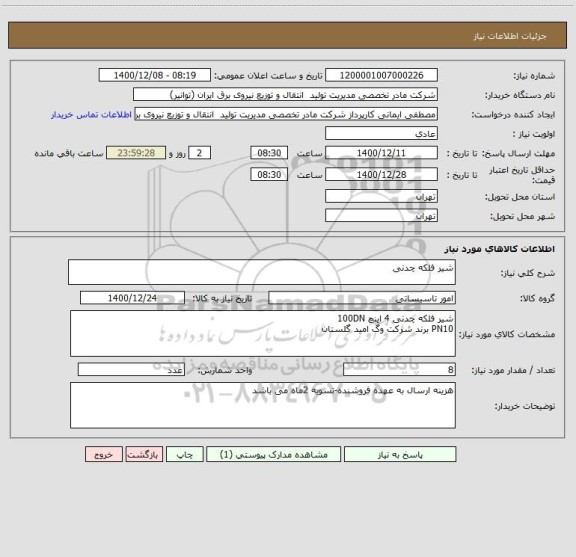Click the response deadline date 1400/12/11
This screenshot has height=557, width=576.
(381, 153)
